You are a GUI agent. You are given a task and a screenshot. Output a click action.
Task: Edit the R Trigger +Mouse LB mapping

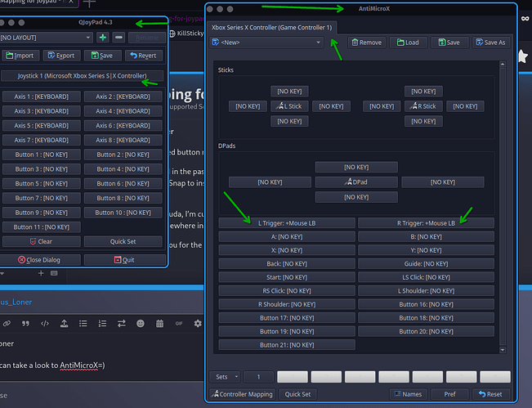(x=426, y=223)
